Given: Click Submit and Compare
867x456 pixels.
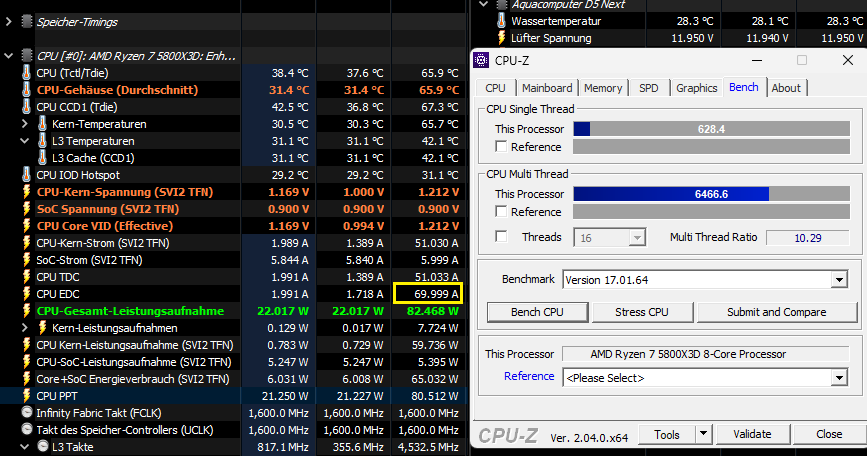Looking at the screenshot, I should [776, 312].
